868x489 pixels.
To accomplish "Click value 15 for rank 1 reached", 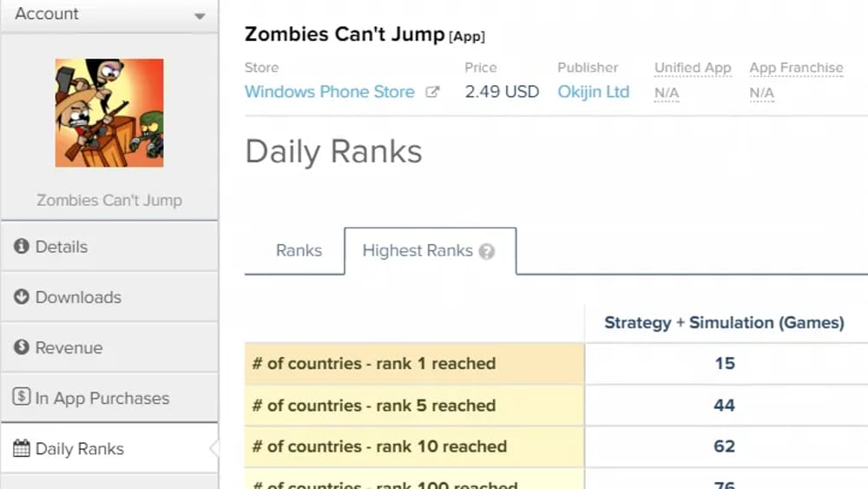I will [x=725, y=363].
